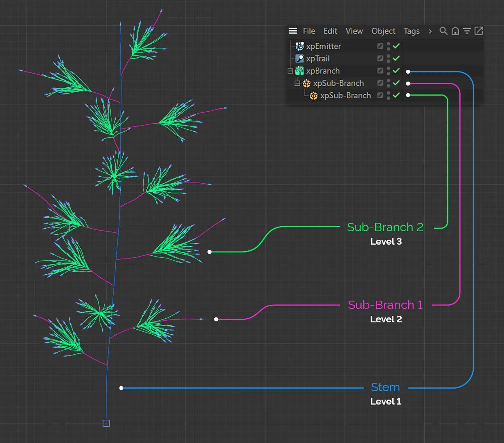
Task: Click the search magnifier icon
Action: pos(443,31)
